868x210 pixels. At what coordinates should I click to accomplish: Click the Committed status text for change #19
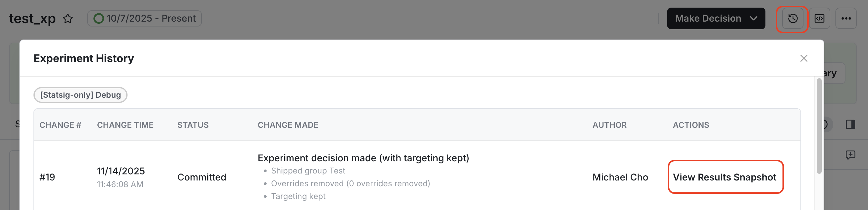coord(202,177)
